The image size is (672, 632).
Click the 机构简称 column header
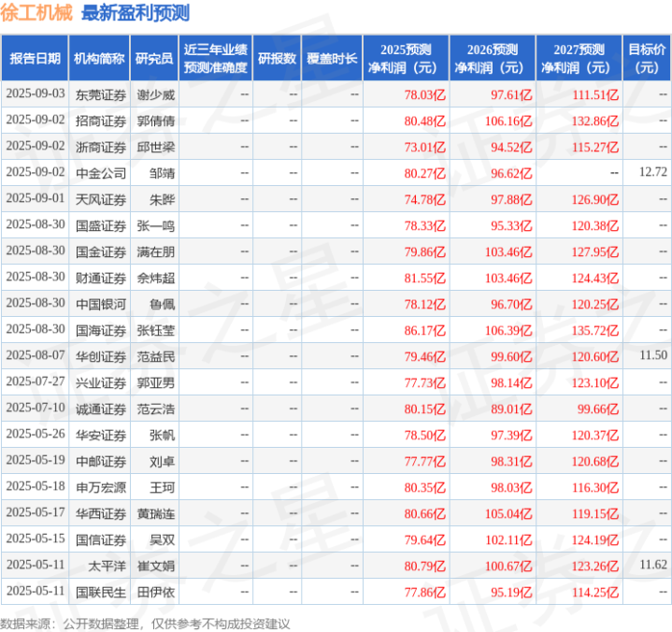pyautogui.click(x=99, y=58)
